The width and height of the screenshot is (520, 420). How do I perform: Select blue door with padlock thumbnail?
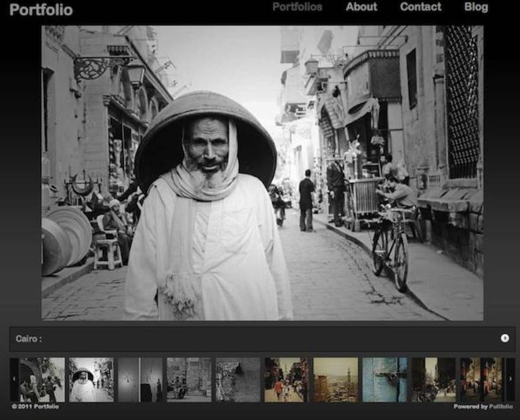pyautogui.click(x=384, y=380)
